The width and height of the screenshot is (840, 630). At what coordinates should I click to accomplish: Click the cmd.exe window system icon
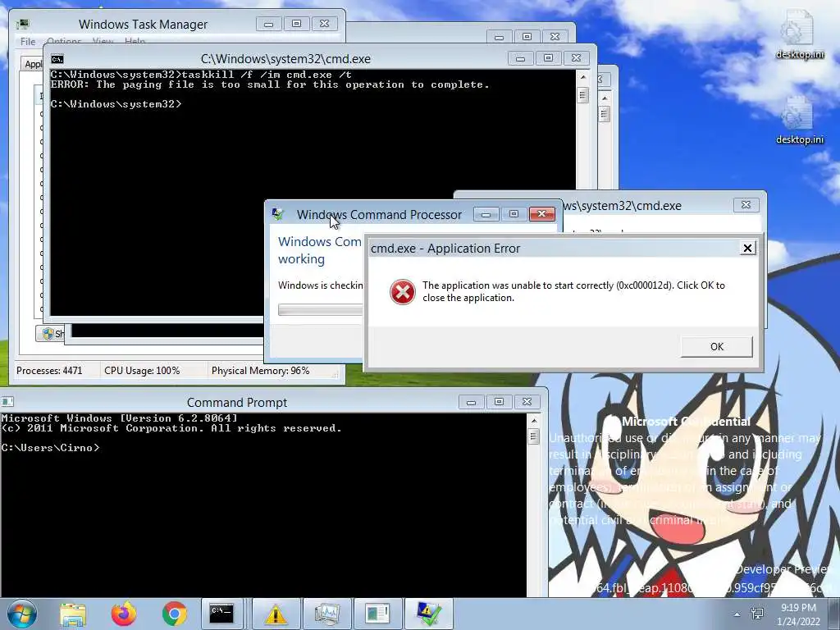(x=57, y=59)
